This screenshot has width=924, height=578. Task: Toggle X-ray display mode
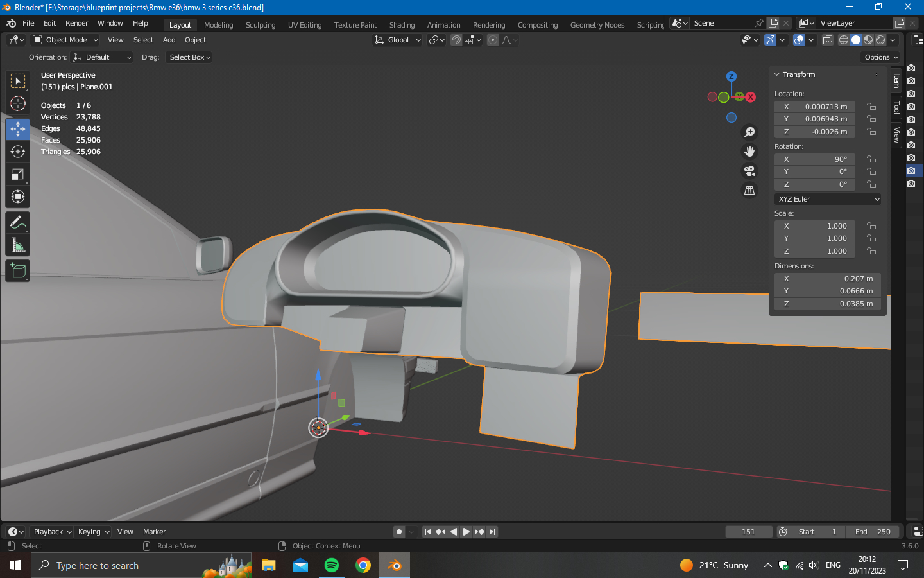pos(828,40)
